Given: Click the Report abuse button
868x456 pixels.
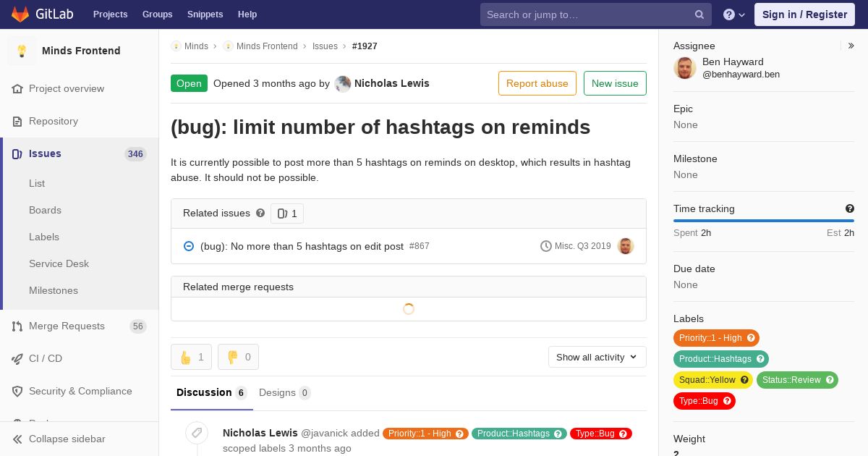Looking at the screenshot, I should tap(537, 83).
